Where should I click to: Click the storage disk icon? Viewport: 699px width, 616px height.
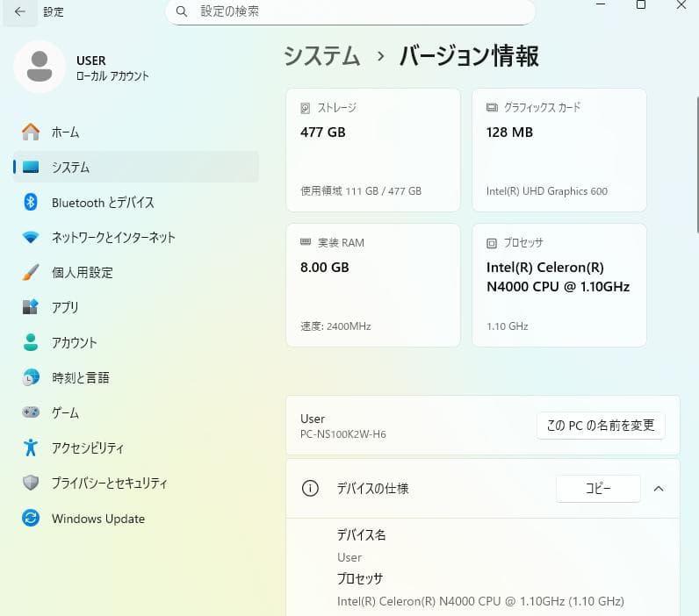coord(306,108)
